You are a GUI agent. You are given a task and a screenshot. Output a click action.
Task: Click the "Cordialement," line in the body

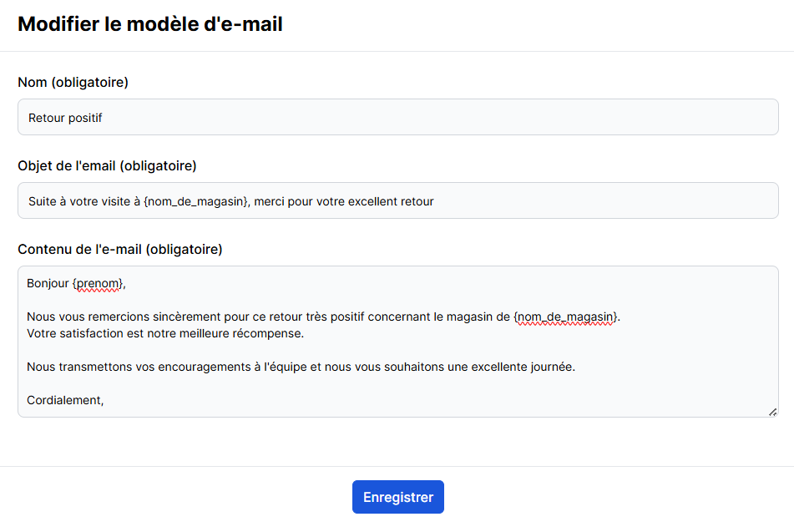(65, 400)
